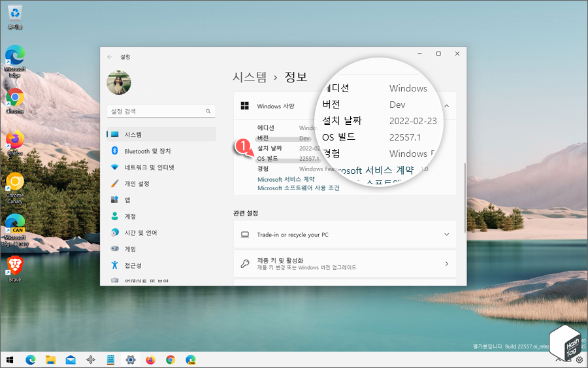Click the 경험 label text

(263, 169)
